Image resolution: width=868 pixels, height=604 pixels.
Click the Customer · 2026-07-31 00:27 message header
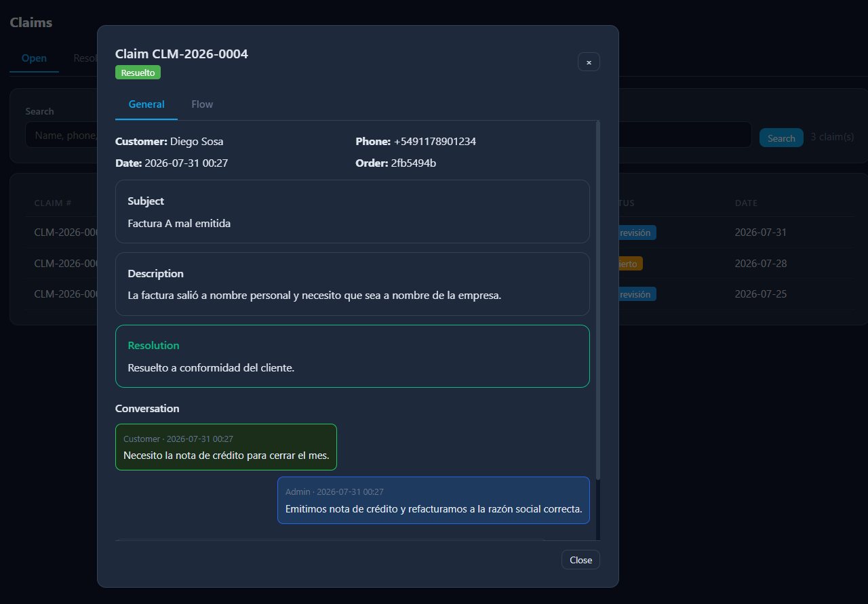[x=178, y=439]
